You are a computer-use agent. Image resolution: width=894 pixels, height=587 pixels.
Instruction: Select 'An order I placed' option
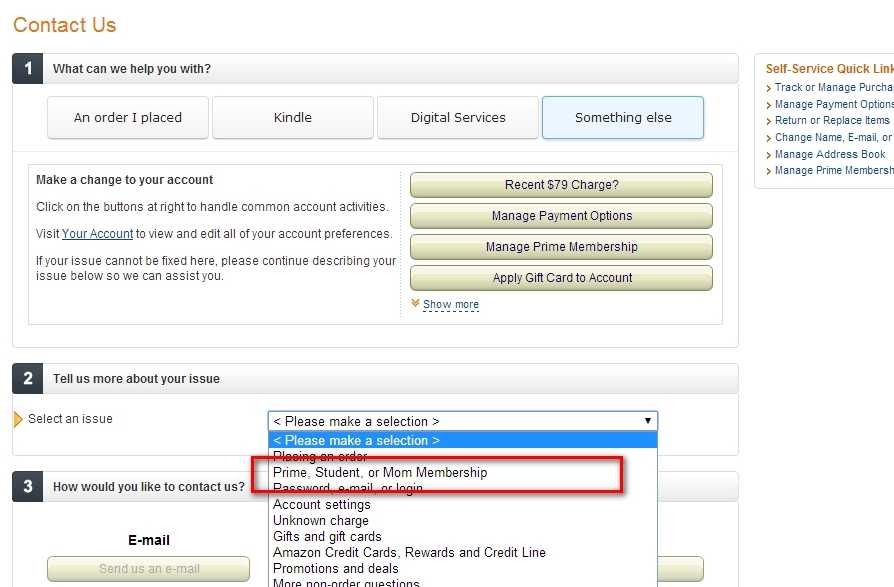(x=128, y=117)
